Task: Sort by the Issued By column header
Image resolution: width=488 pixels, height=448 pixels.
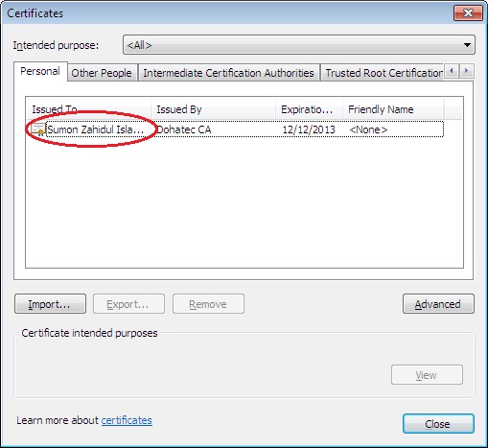Action: pos(213,109)
